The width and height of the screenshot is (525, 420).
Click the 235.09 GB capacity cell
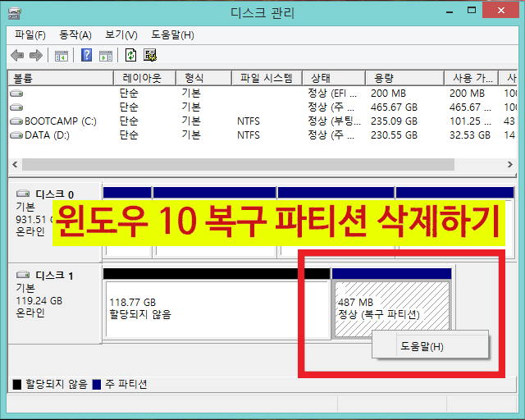pyautogui.click(x=394, y=121)
